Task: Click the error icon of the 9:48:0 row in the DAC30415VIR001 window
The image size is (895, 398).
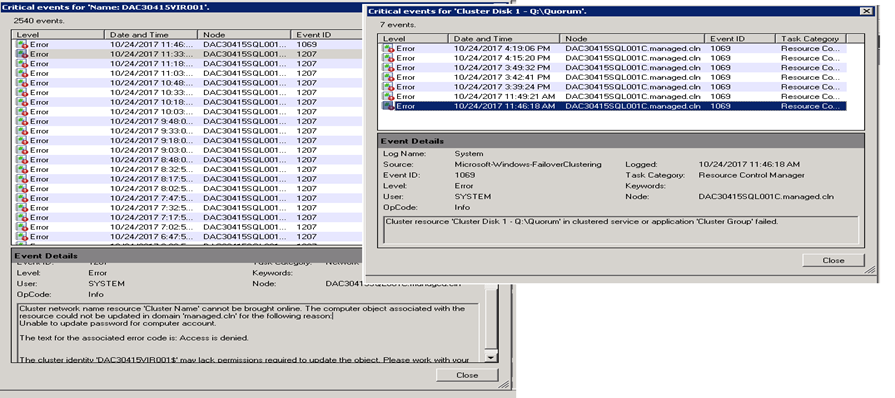Action: coord(22,121)
